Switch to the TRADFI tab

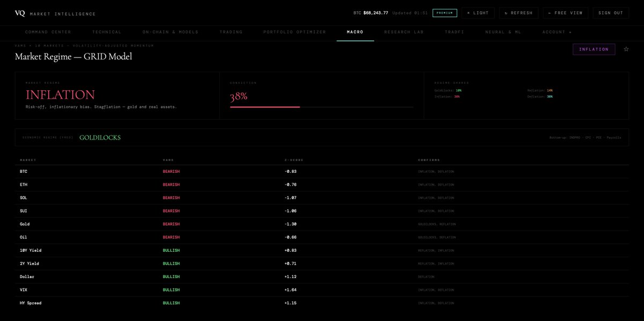coord(455,32)
